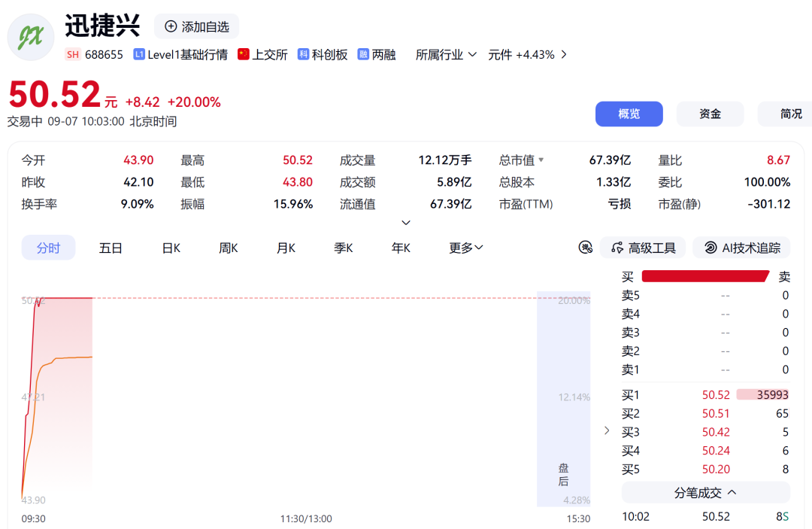Expand more stock data chevron
This screenshot has width=812, height=529.
406,223
